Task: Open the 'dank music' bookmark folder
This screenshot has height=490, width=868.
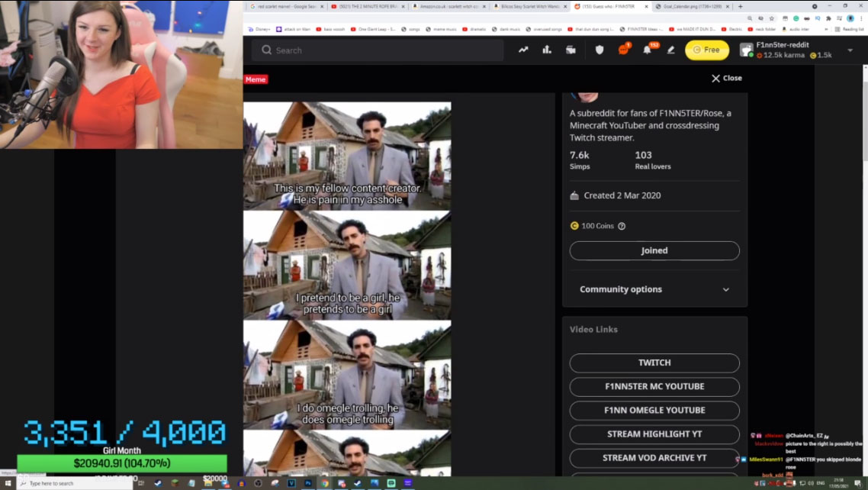Action: coord(506,29)
